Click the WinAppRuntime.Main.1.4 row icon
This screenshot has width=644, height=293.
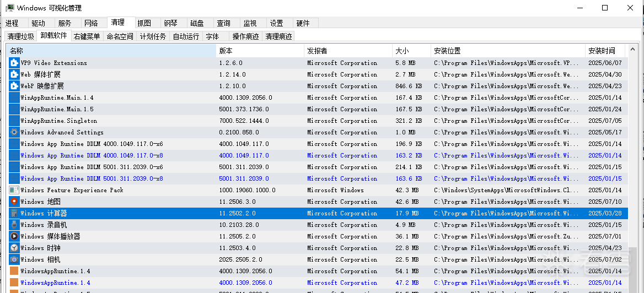pyautogui.click(x=14, y=97)
